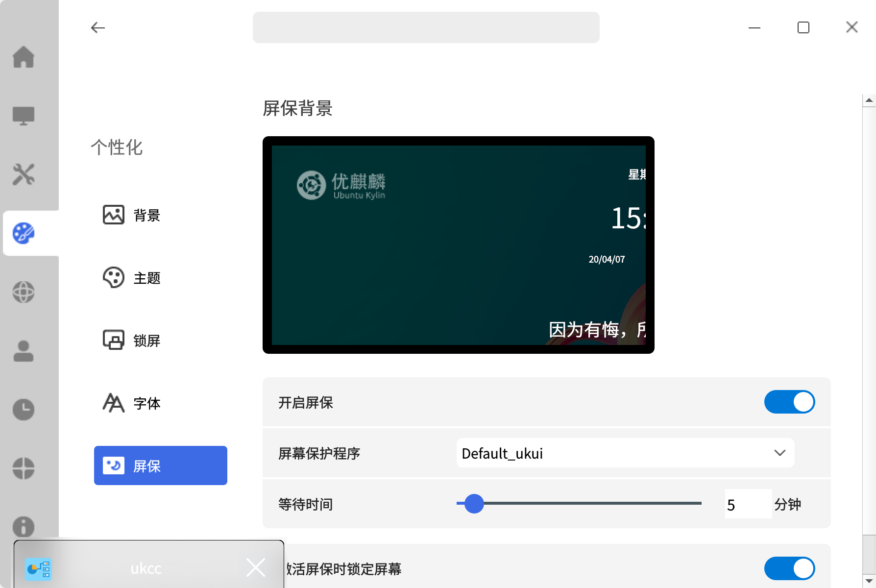The height and width of the screenshot is (588, 876).
Task: Open the home settings page
Action: (24, 57)
